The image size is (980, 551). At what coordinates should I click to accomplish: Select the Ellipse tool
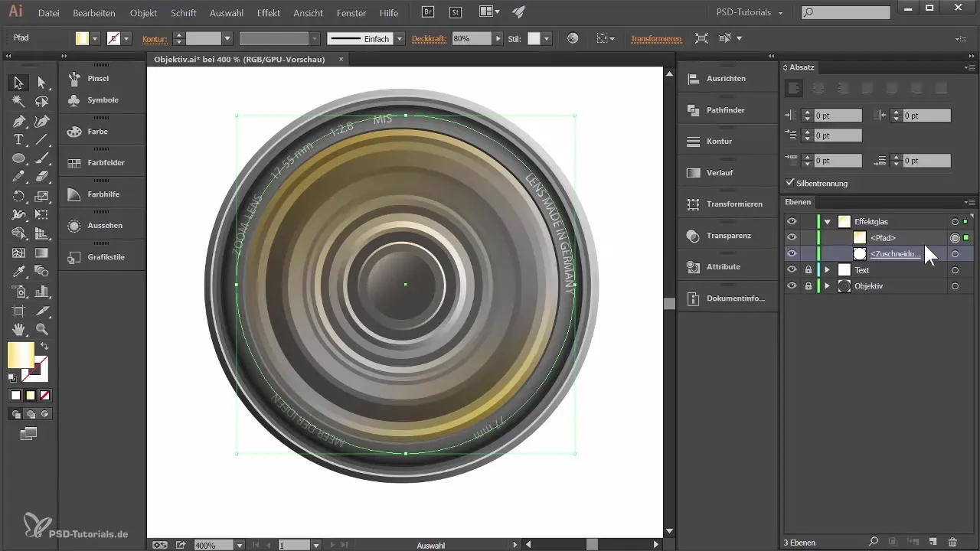[18, 158]
